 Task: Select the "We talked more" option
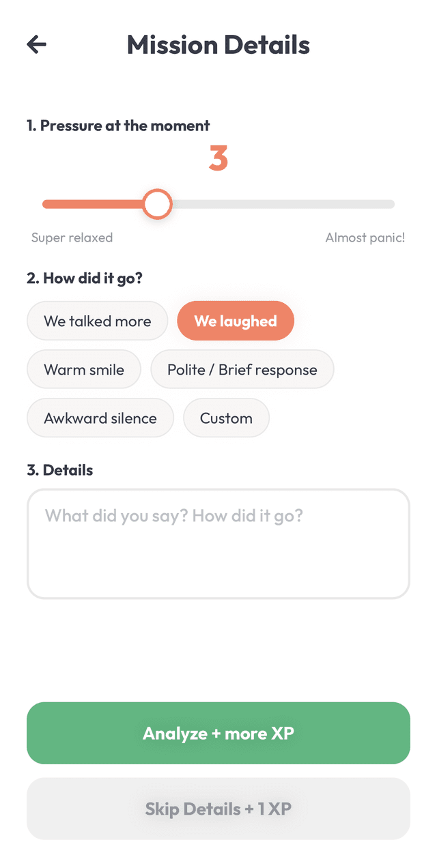pyautogui.click(x=97, y=321)
